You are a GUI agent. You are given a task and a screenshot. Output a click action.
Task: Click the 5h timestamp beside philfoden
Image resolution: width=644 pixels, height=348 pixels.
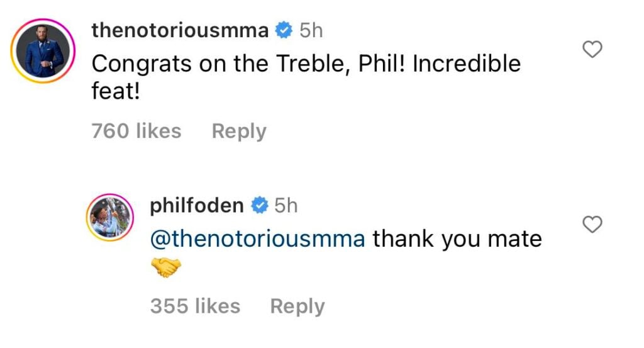[286, 205]
